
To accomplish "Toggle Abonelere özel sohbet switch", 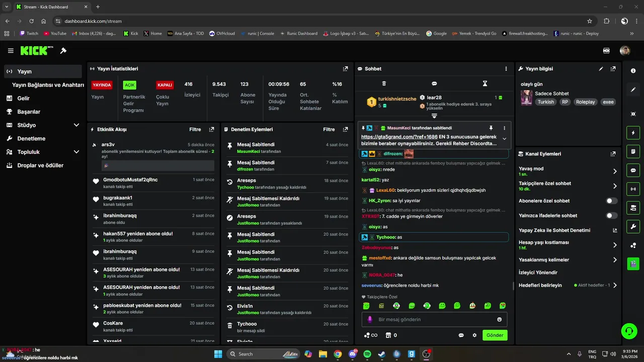I will [611, 201].
